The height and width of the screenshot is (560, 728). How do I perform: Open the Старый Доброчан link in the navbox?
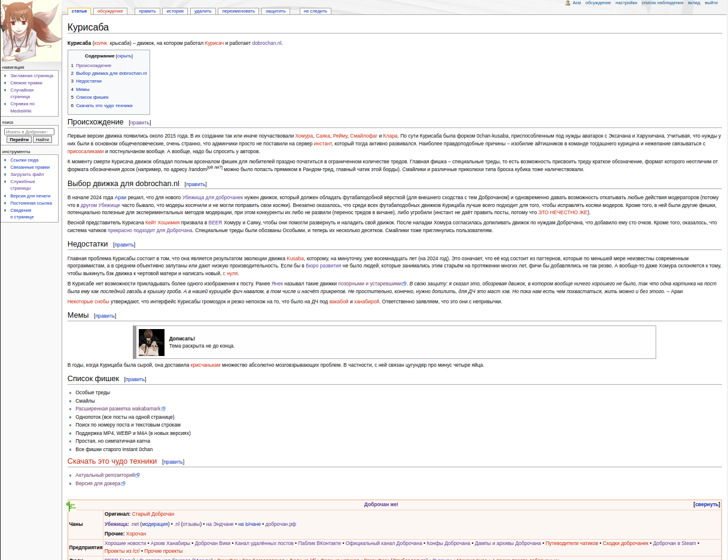(x=153, y=514)
